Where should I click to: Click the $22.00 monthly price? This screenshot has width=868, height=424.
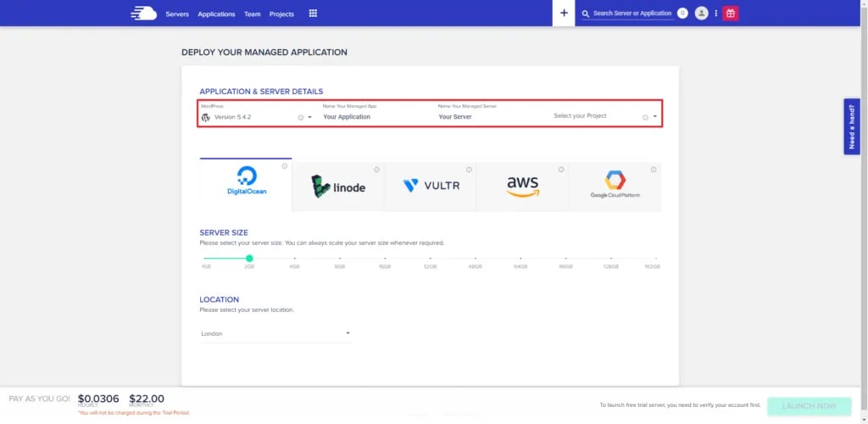point(147,399)
